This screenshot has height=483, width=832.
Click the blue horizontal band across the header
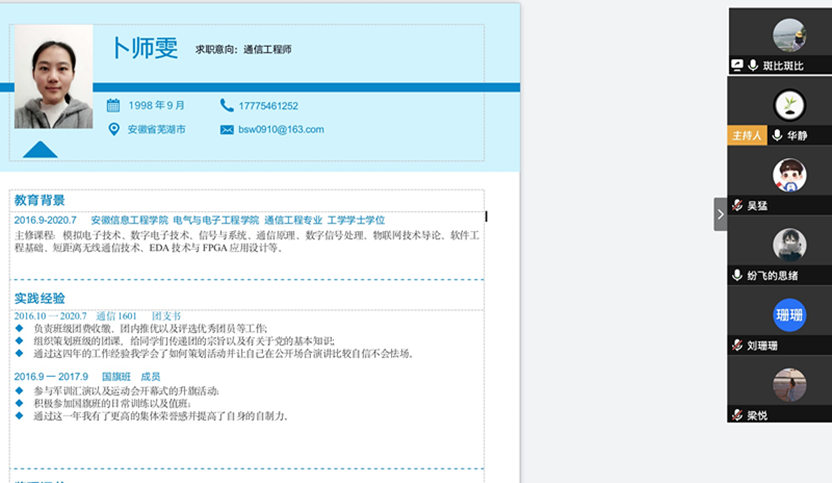click(300, 87)
